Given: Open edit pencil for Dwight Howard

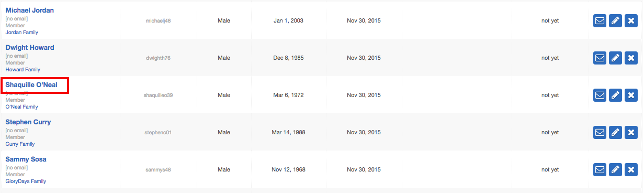Looking at the screenshot, I should (616, 58).
